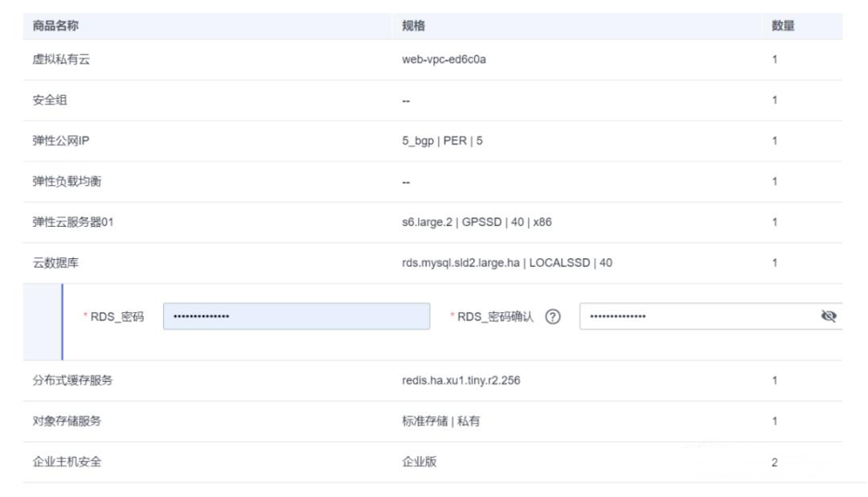Click the redis.ha.xu1.tiny.r2.256 spec text
Image resolution: width=868 pixels, height=497 pixels.
(x=461, y=380)
